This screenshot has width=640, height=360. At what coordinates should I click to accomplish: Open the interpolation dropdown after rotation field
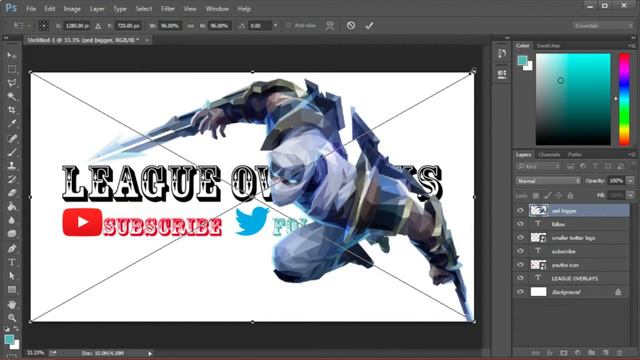coord(276,26)
